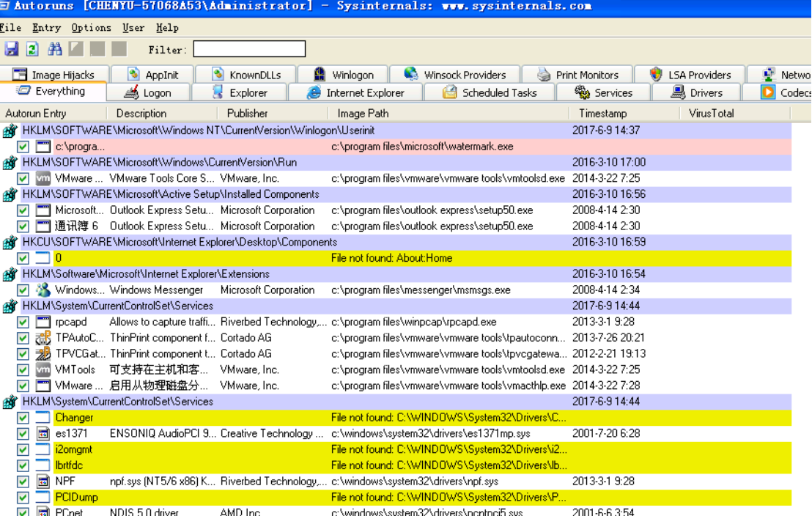The image size is (812, 516).
Task: Switch to the Print Monitors tab
Action: 577,75
